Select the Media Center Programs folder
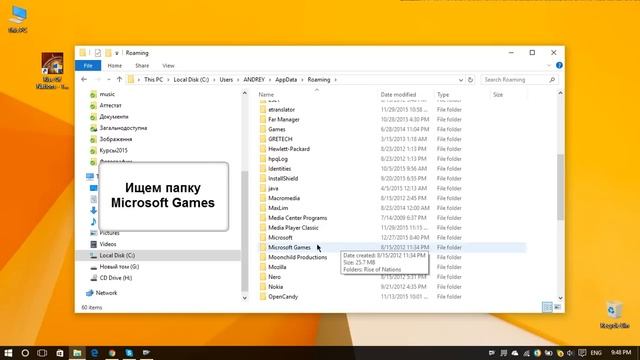This screenshot has width=640, height=360. 298,218
